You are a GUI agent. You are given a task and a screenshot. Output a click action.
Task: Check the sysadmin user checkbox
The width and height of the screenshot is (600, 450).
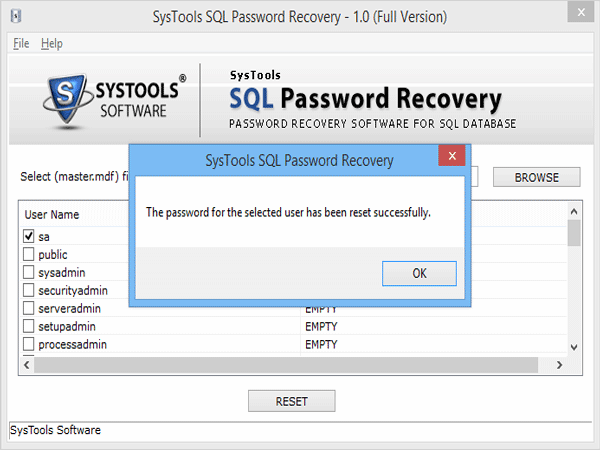pos(29,272)
